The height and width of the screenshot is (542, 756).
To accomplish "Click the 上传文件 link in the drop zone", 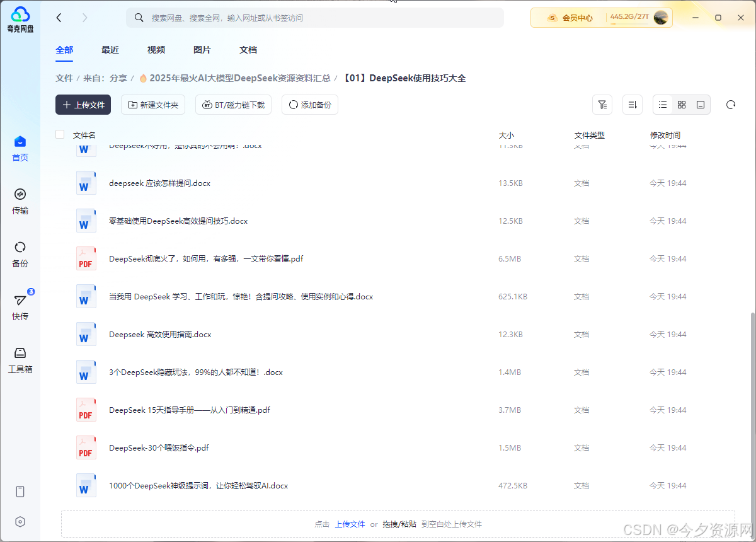I will coord(350,524).
